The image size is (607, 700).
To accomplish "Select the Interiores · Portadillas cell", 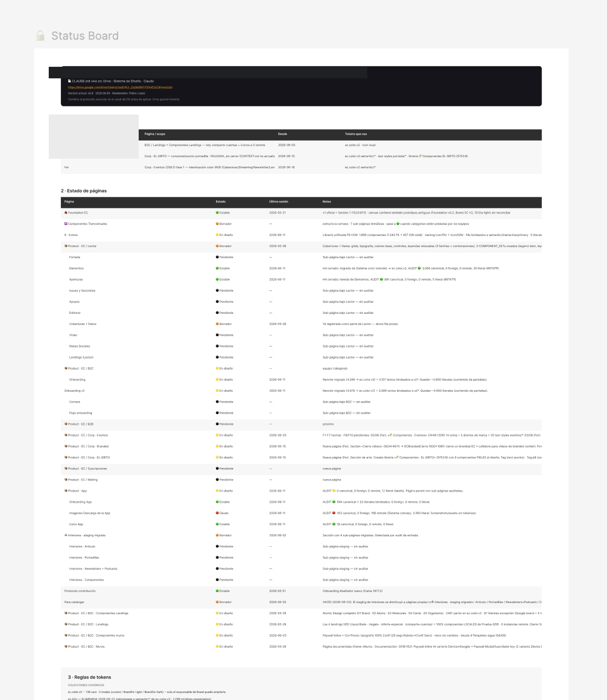I will [84, 557].
